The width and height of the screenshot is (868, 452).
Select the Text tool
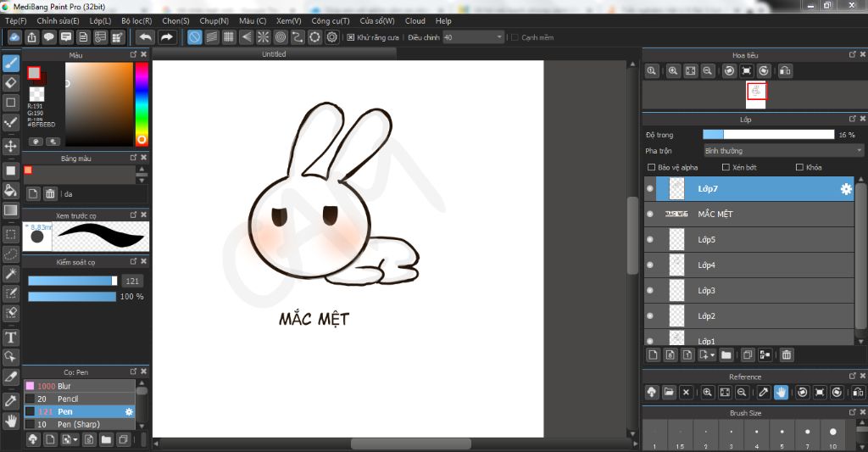pyautogui.click(x=10, y=338)
